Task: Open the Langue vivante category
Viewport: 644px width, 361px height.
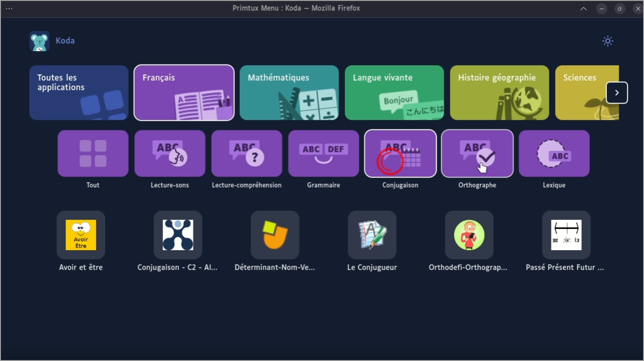Action: 394,93
